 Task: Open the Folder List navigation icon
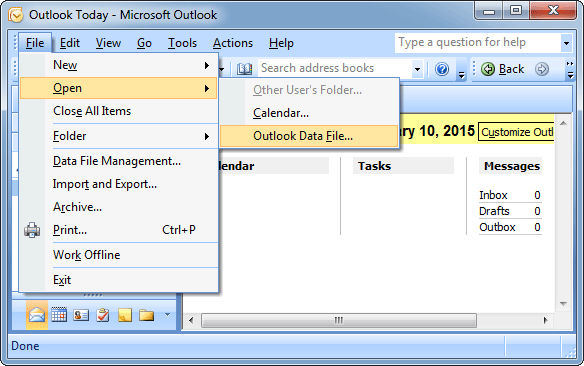pos(146,315)
